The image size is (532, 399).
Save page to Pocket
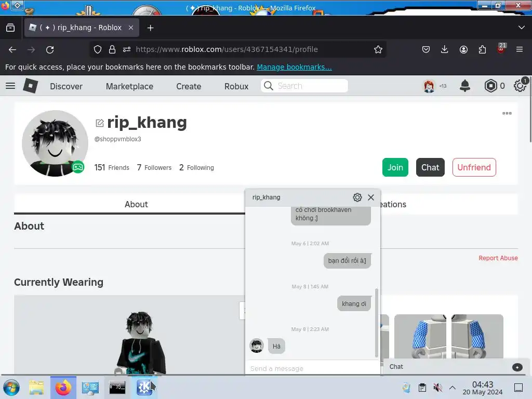point(426,49)
